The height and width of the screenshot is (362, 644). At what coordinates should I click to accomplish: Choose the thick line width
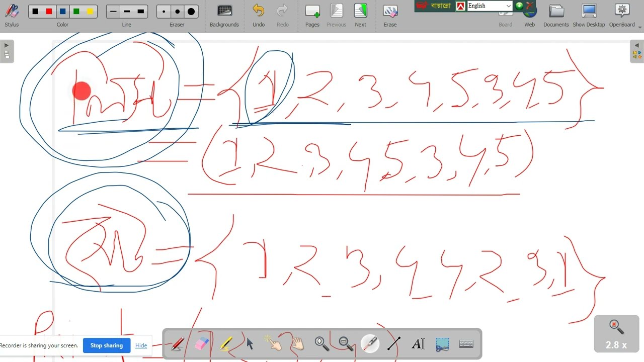140,12
